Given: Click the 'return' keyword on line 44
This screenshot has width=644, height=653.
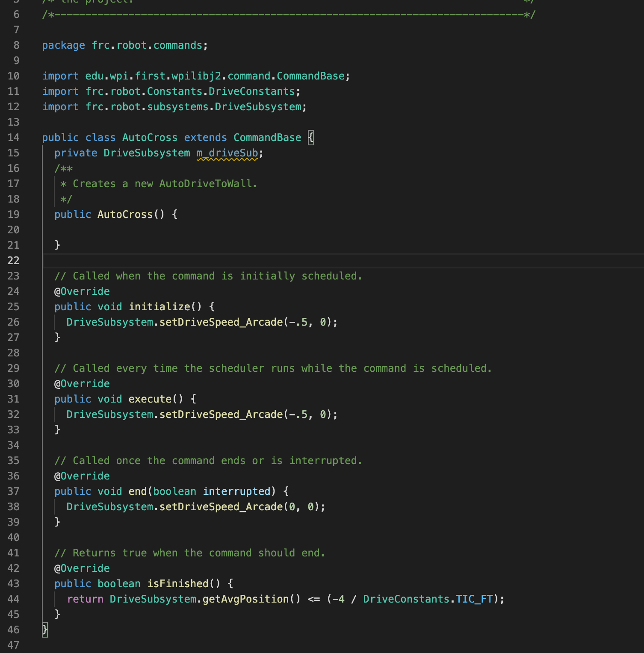Looking at the screenshot, I should pyautogui.click(x=85, y=599).
